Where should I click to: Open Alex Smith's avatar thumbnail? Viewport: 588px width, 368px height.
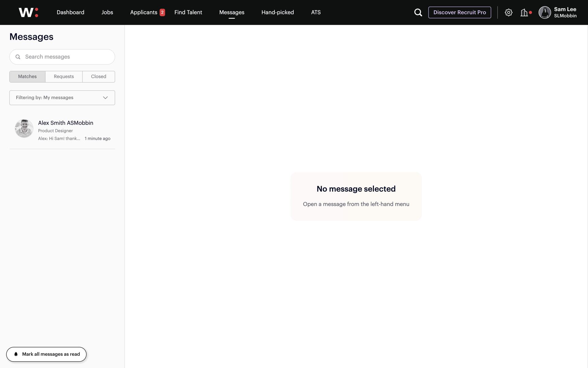[x=24, y=128]
